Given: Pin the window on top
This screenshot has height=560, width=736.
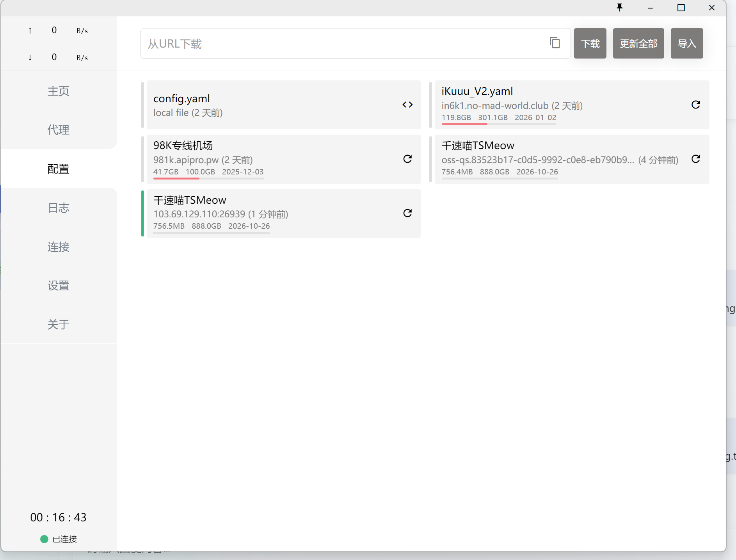Looking at the screenshot, I should [620, 8].
